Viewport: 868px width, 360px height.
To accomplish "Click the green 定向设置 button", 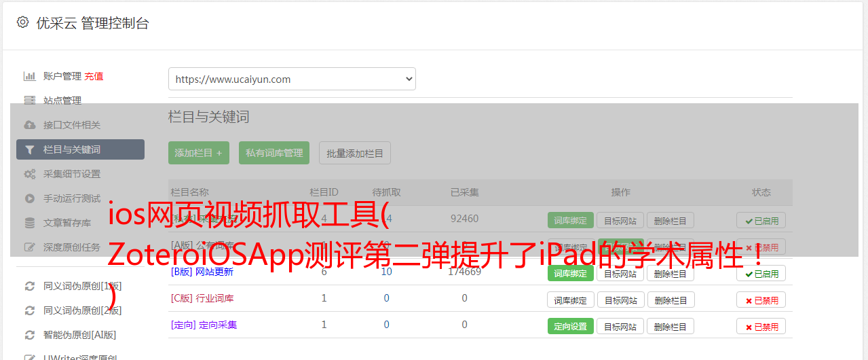I will pyautogui.click(x=571, y=326).
